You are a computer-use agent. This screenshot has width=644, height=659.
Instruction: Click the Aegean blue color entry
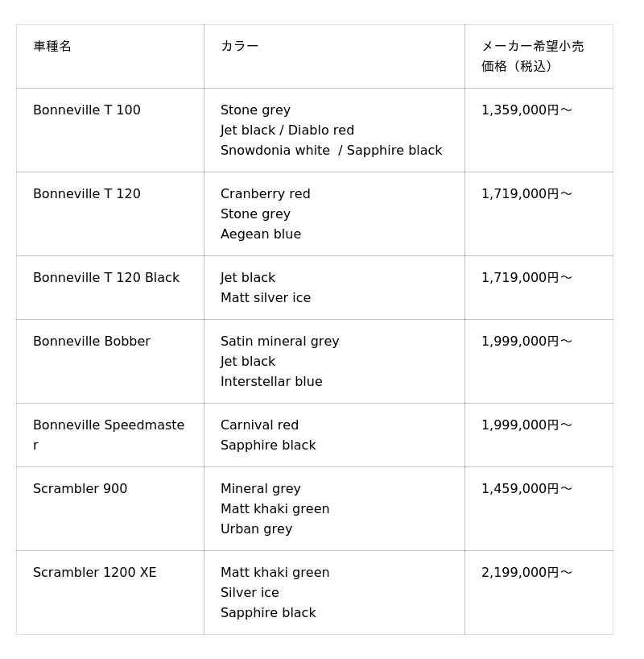point(261,234)
